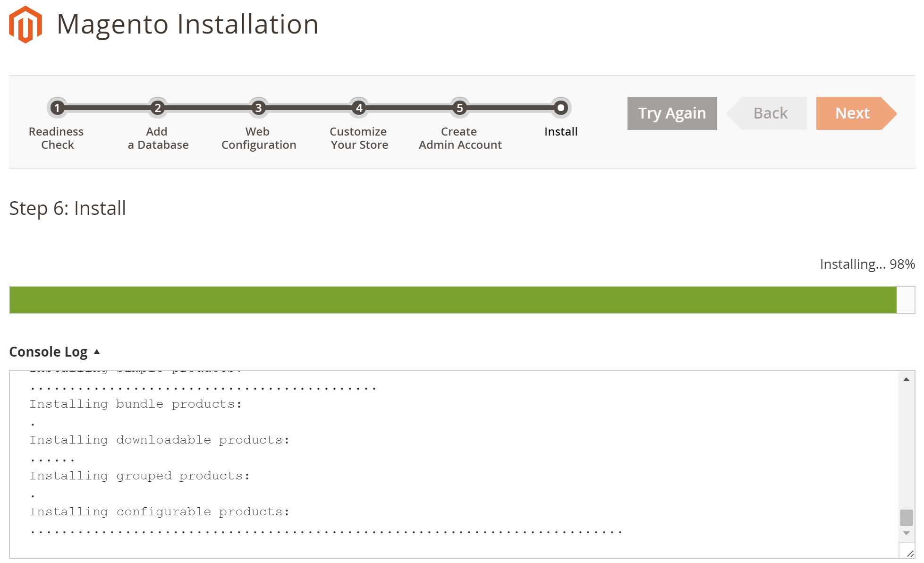Image resolution: width=924 pixels, height=563 pixels.
Task: Go back with the Back button
Action: point(770,113)
